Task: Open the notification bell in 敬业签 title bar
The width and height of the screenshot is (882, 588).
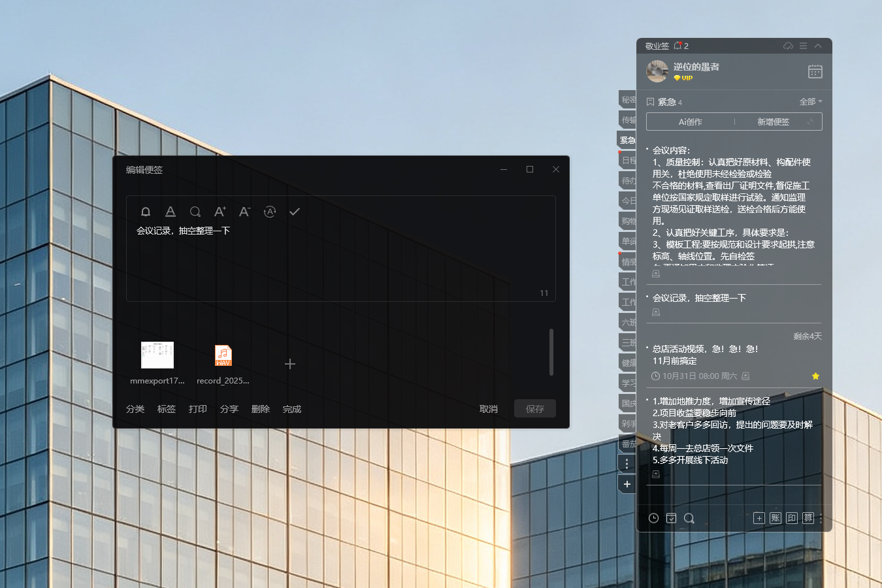Action: click(x=678, y=46)
